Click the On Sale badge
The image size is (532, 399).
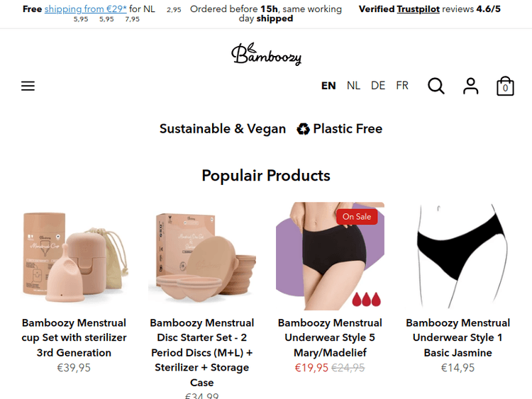(x=357, y=217)
